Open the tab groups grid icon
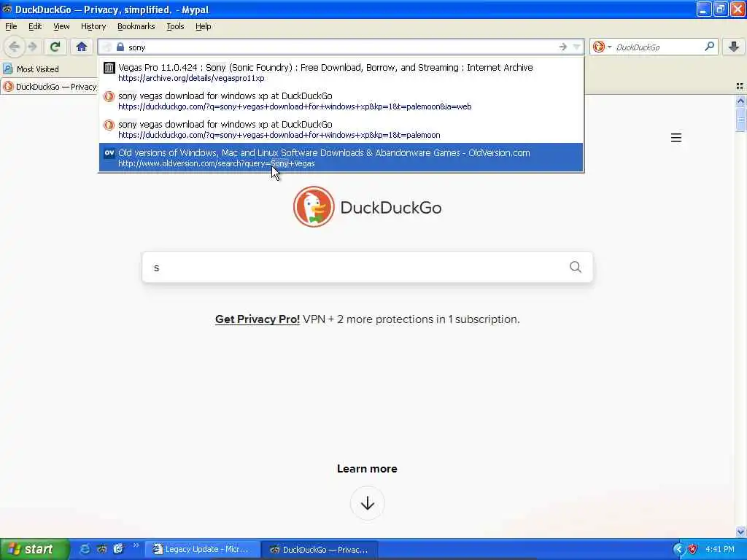The image size is (747, 560). [740, 86]
